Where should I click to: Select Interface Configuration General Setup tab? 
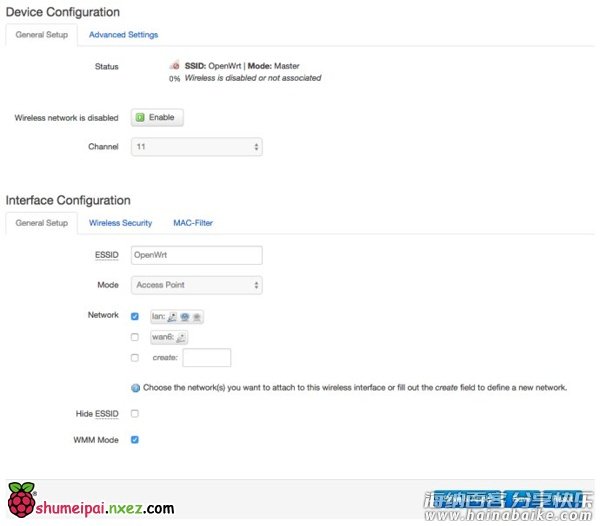pos(42,223)
